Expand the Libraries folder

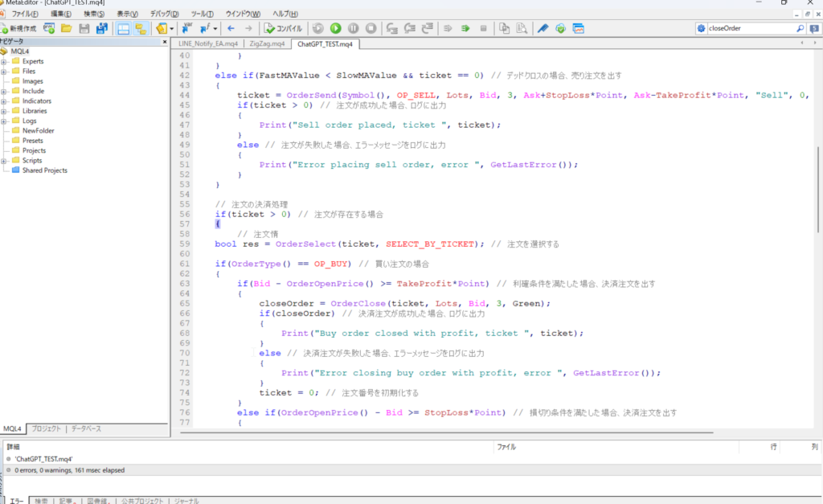click(x=4, y=111)
